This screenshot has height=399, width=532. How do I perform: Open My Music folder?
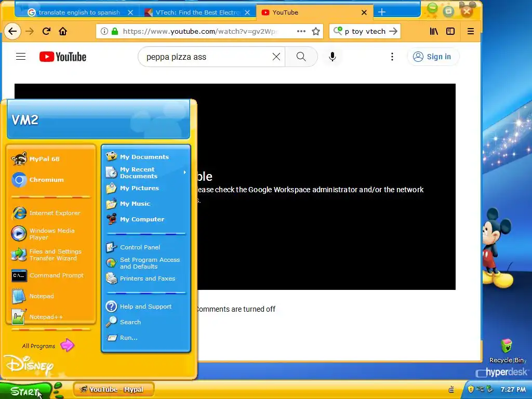click(x=146, y=204)
